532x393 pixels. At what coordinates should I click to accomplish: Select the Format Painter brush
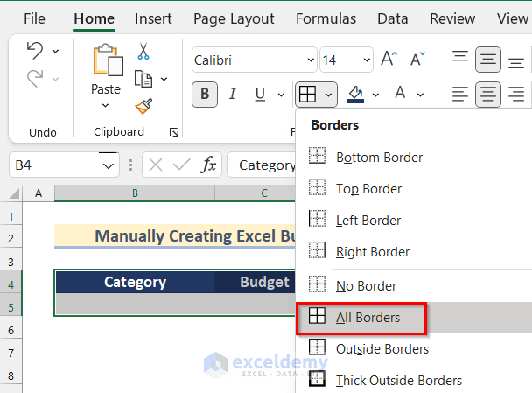point(144,106)
